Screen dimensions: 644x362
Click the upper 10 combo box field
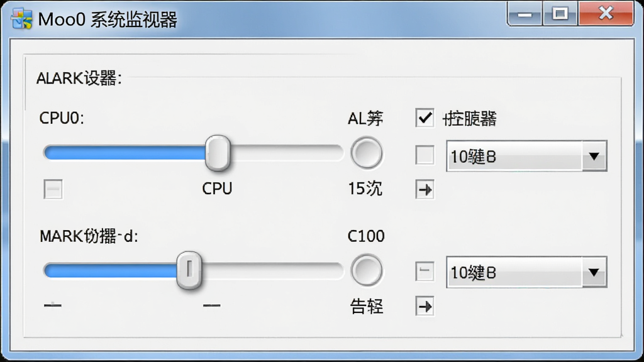click(526, 156)
